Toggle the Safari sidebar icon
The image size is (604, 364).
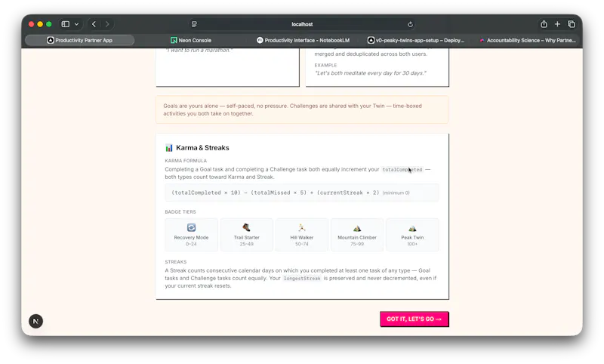pos(66,24)
